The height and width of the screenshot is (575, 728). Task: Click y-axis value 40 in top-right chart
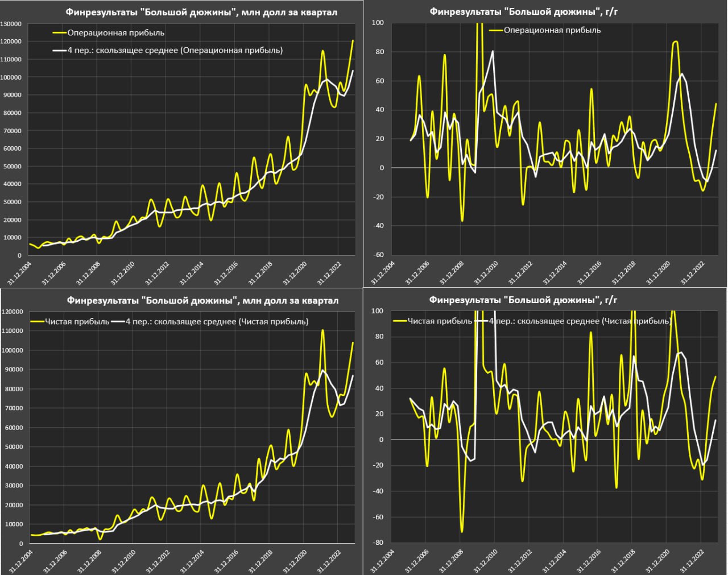tap(379, 110)
